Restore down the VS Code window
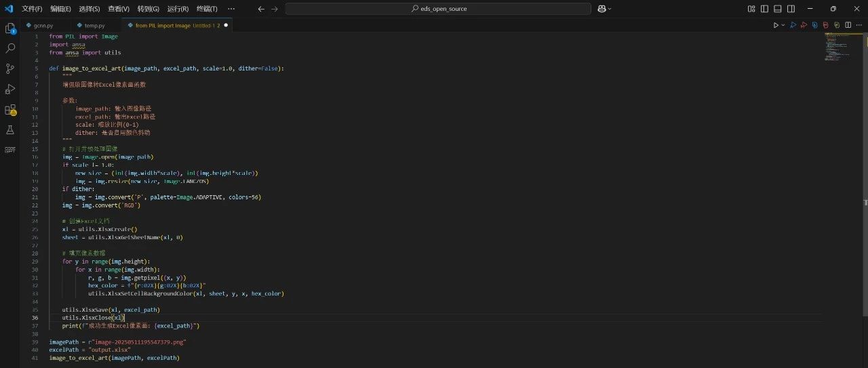Screen dimensions: 868x368 tap(833, 9)
